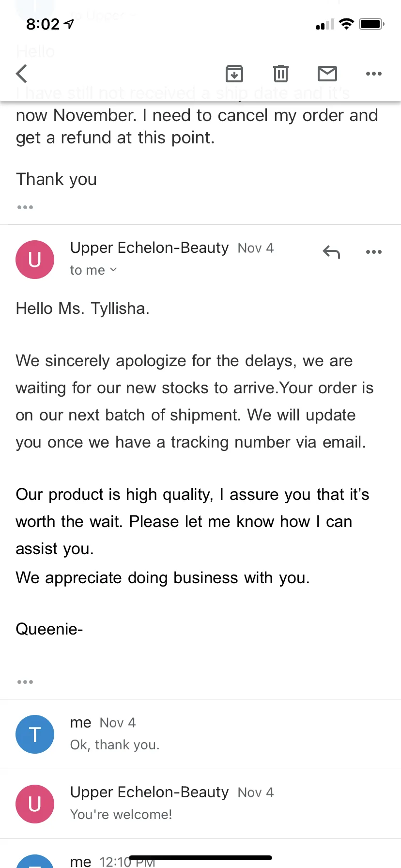Tap the pink U avatar of the expanded message
Viewport: 401px width, 868px height.
[x=35, y=260]
